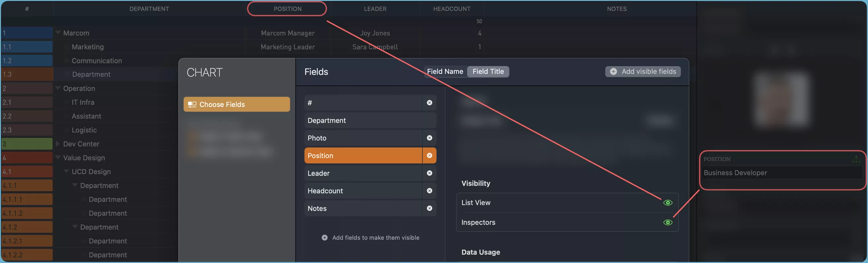Select the # field row
This screenshot has height=263, width=868.
point(363,103)
